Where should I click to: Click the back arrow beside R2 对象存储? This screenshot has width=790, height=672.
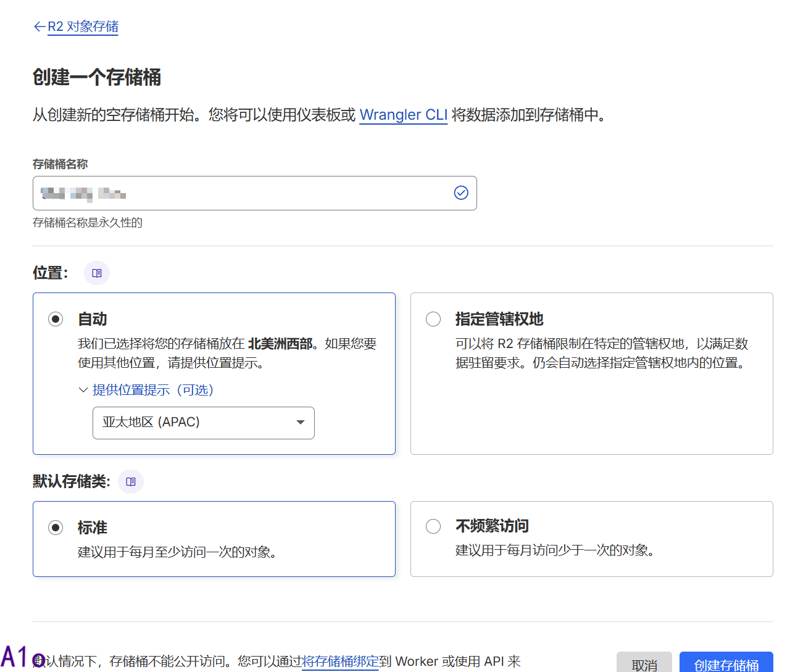coord(39,27)
